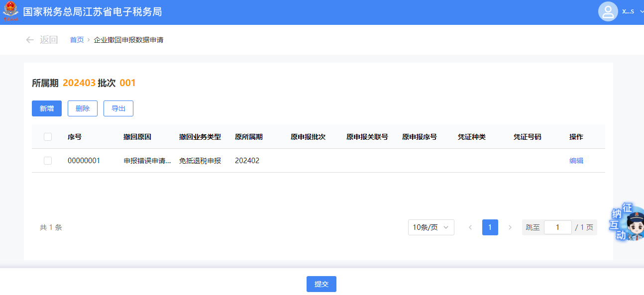The image size is (644, 295).
Task: Open the 征纳互动 assistant mascot
Action: 628,222
